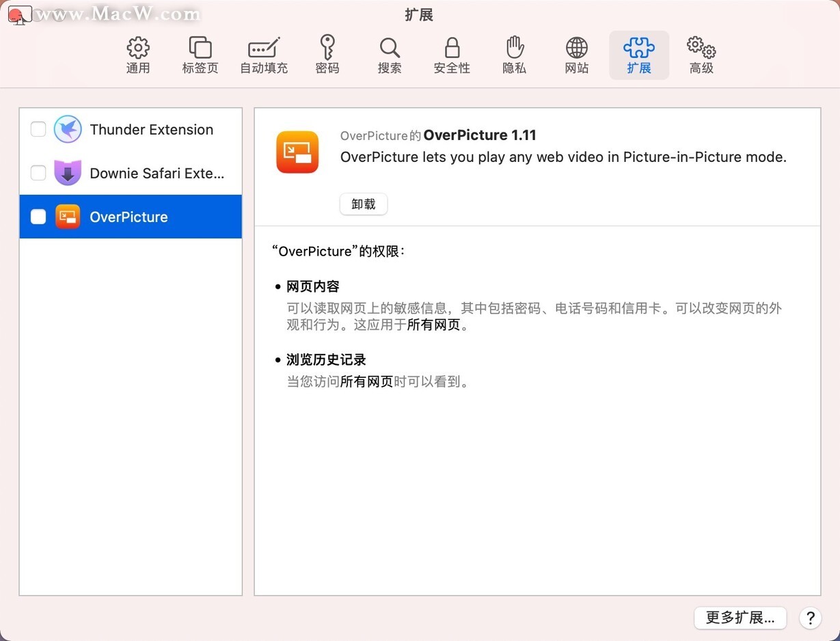The image size is (840, 641).
Task: Click the 卸载 uninstall button
Action: pos(364,204)
